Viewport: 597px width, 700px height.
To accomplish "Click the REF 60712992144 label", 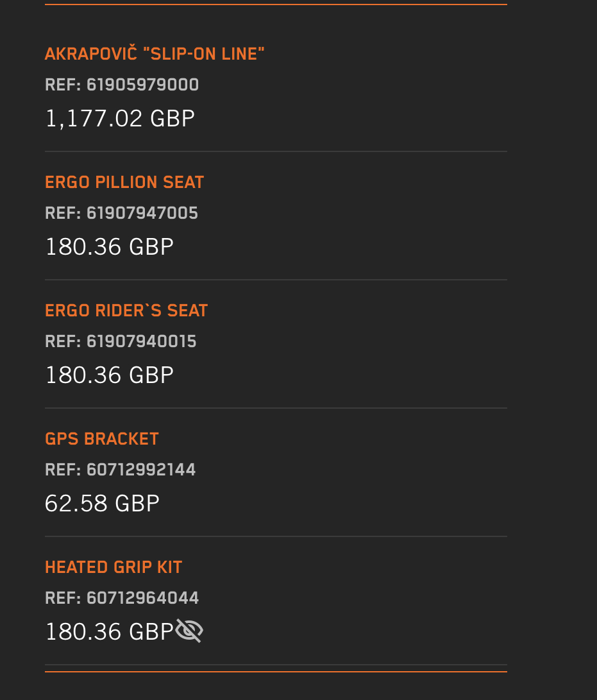I will click(121, 470).
